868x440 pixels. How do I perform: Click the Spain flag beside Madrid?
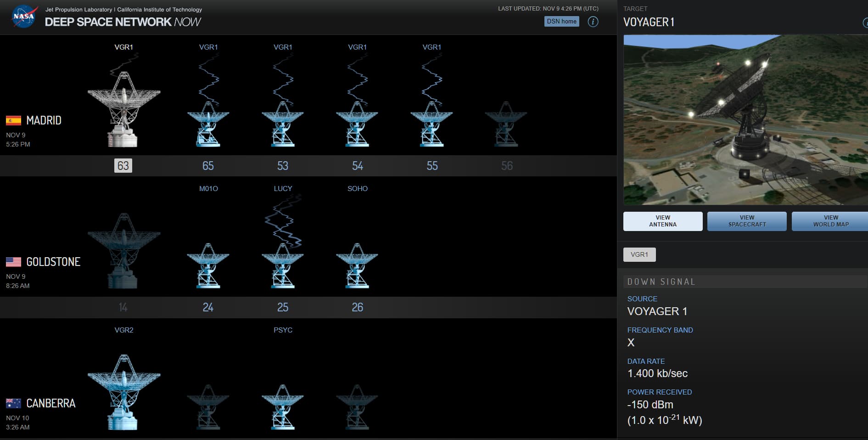click(13, 121)
